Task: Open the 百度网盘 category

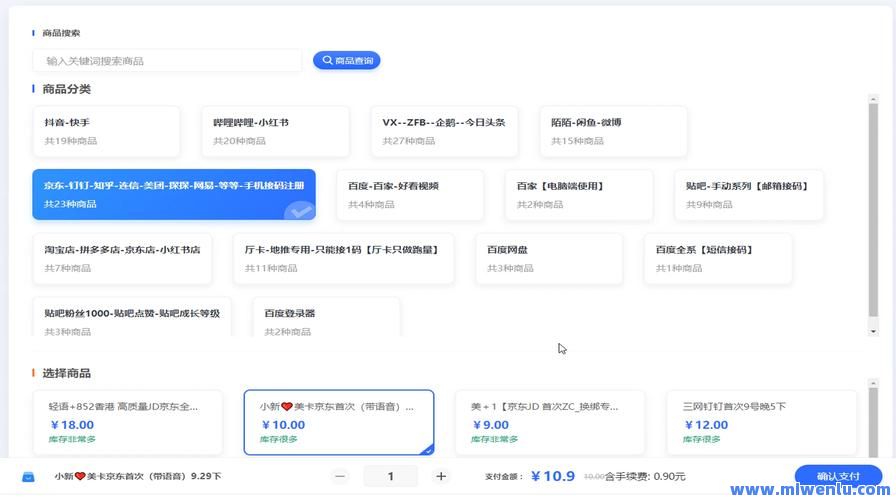Action: [549, 259]
